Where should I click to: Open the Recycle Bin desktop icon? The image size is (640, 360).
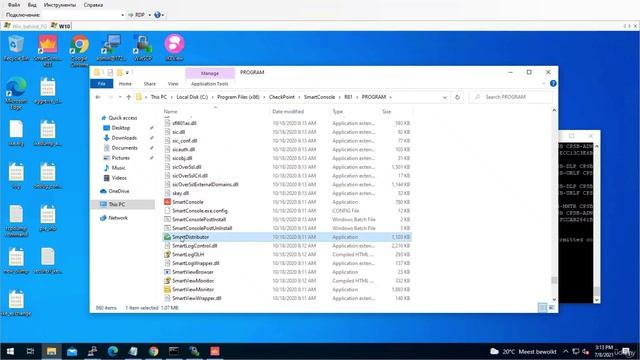(16, 48)
